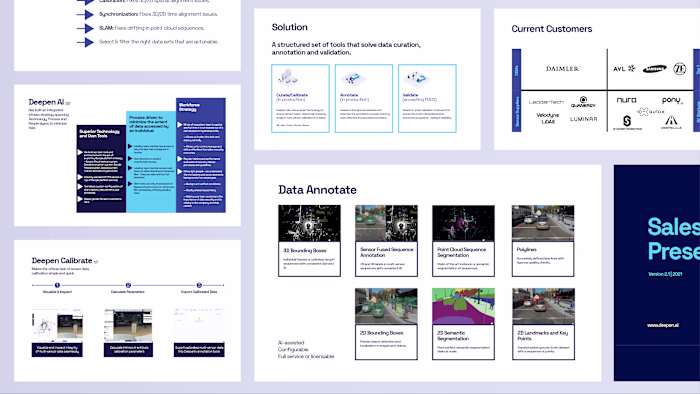Open the 2D Landmarks and Key Points thumbnail

(543, 306)
